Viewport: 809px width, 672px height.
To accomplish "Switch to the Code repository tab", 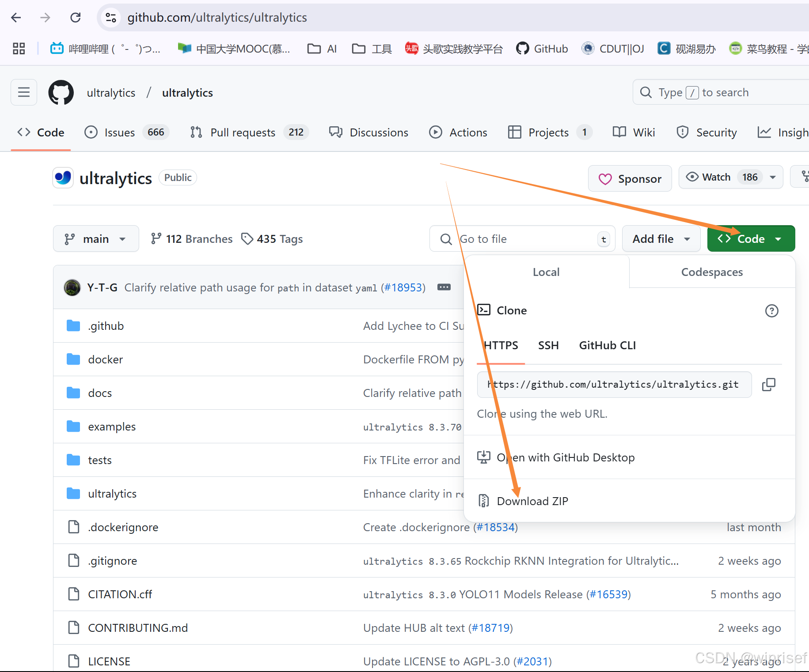I will [41, 132].
